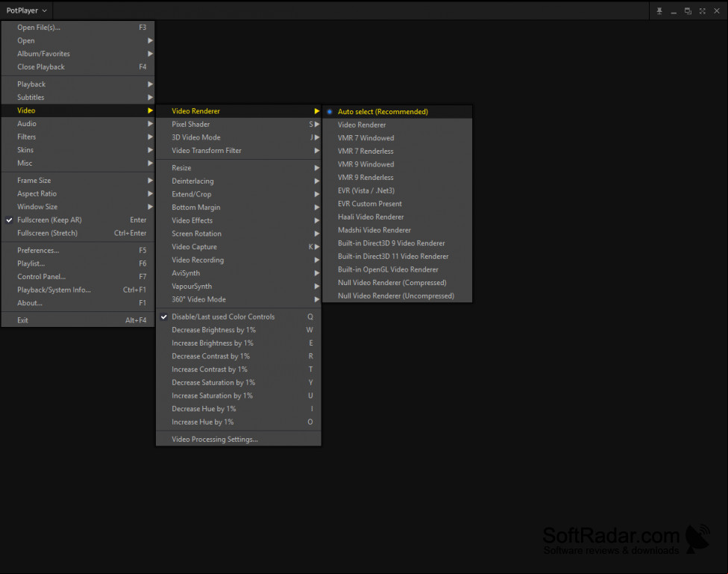The height and width of the screenshot is (574, 728).
Task: Open the Extend/Crop submenu
Action: pos(239,194)
